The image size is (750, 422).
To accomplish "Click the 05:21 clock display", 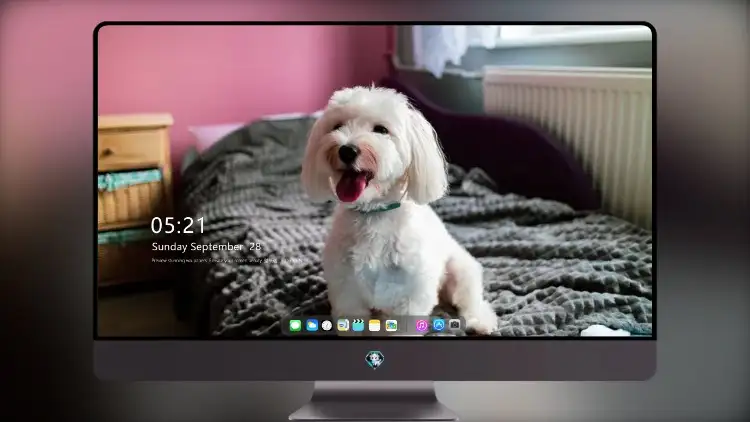I will click(x=178, y=225).
